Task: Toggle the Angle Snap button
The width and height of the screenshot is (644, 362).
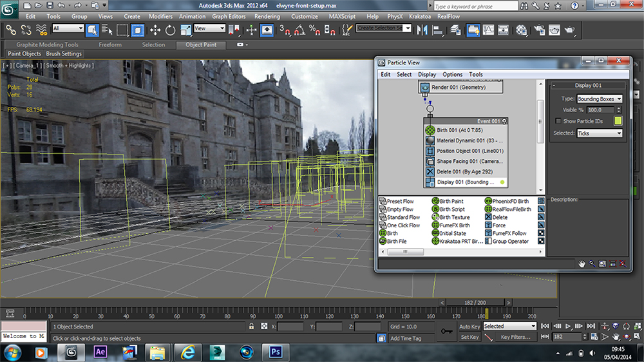Action: [300, 30]
